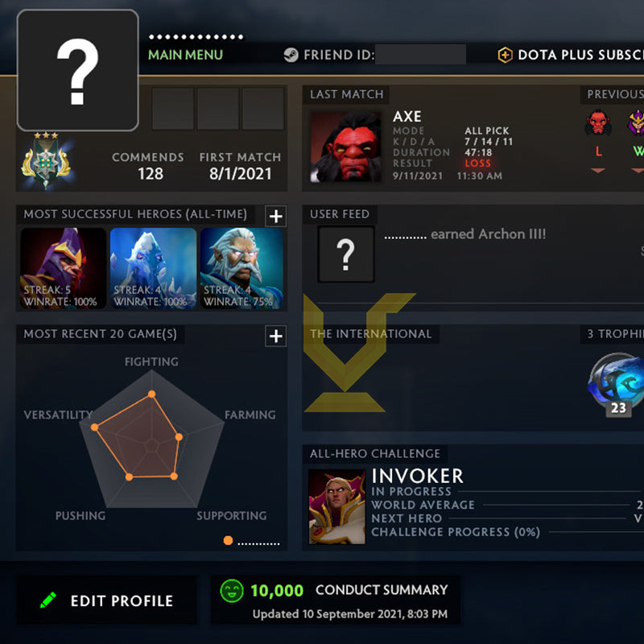The width and height of the screenshot is (644, 644).
Task: Go back to Main Menu
Action: coord(185,55)
